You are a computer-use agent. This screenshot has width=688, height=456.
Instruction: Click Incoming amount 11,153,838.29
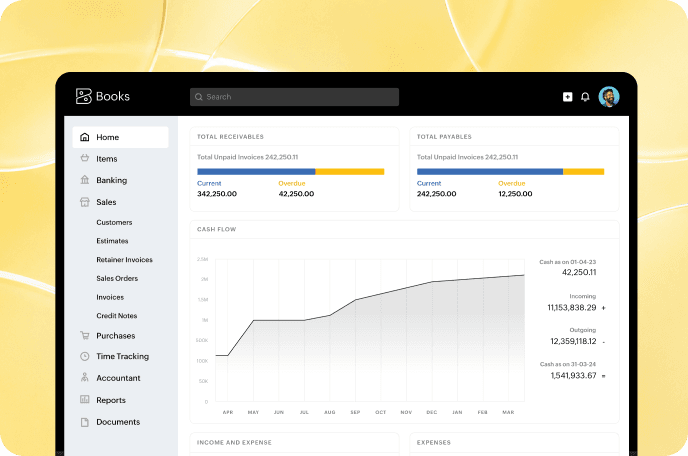pyautogui.click(x=572, y=308)
